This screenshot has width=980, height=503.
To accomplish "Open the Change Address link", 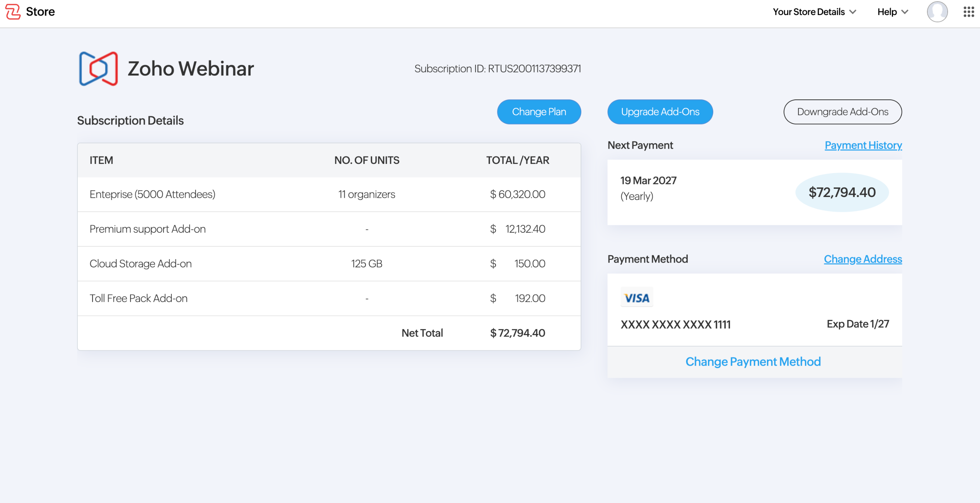I will [x=862, y=259].
